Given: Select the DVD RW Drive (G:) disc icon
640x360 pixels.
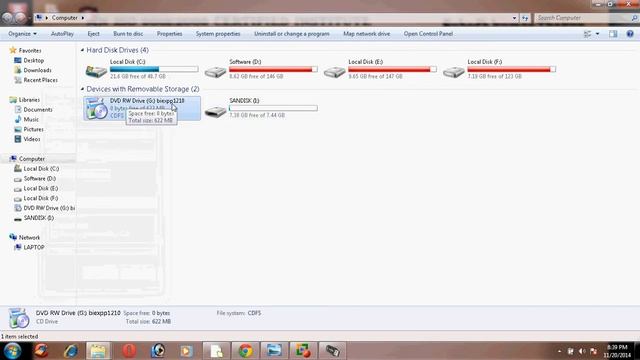Looking at the screenshot, I should pyautogui.click(x=96, y=109).
